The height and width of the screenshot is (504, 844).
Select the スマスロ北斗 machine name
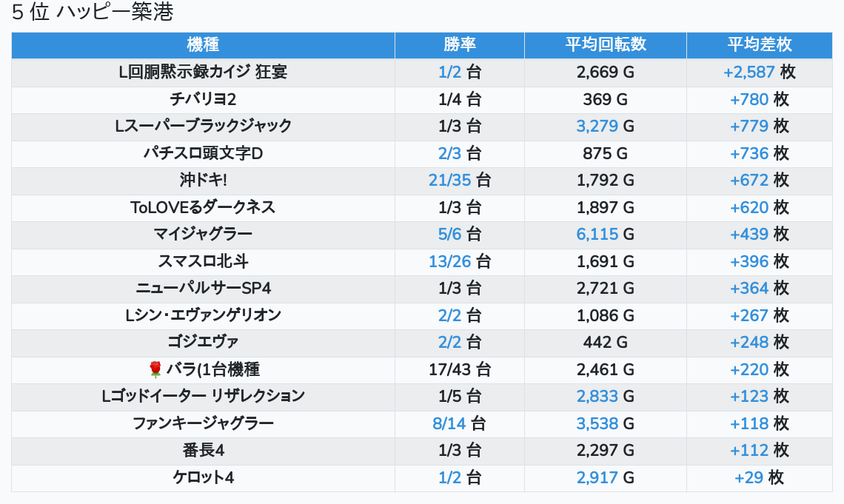tap(203, 261)
